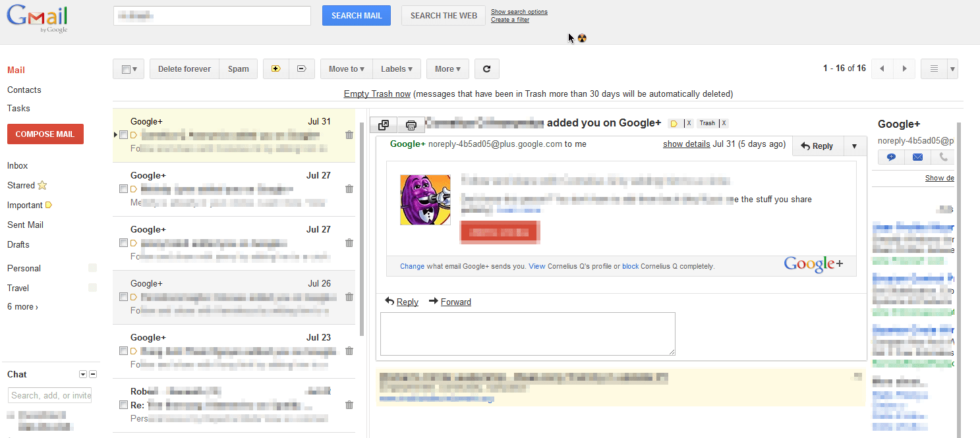
Task: Delete the Jul 31 Google+ message with its trash icon
Action: [349, 135]
